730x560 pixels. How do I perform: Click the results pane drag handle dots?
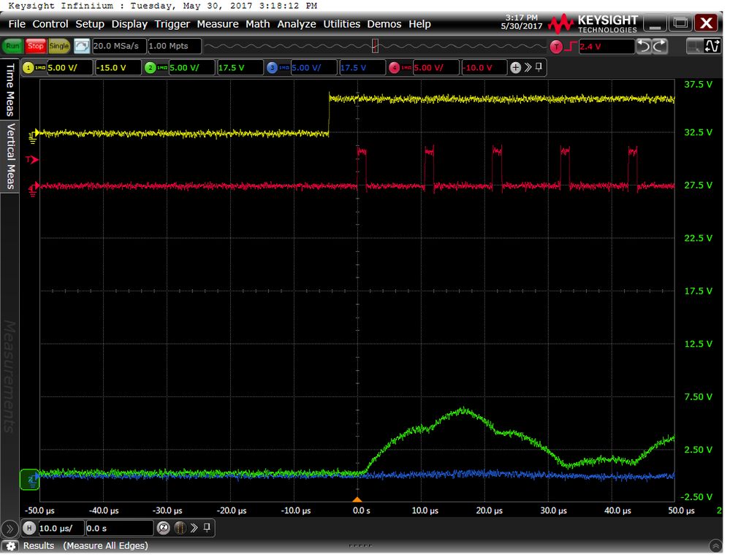(x=360, y=545)
